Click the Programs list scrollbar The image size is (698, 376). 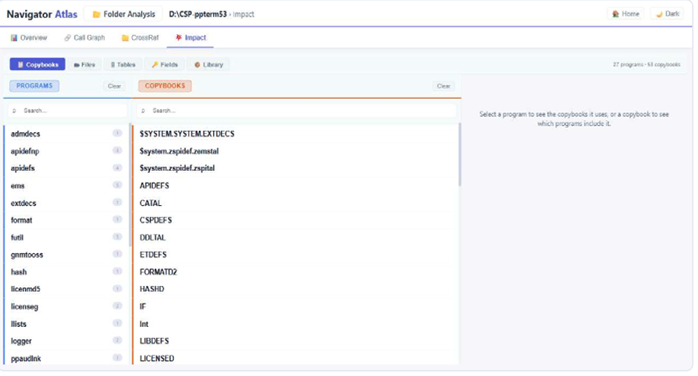coord(130,185)
